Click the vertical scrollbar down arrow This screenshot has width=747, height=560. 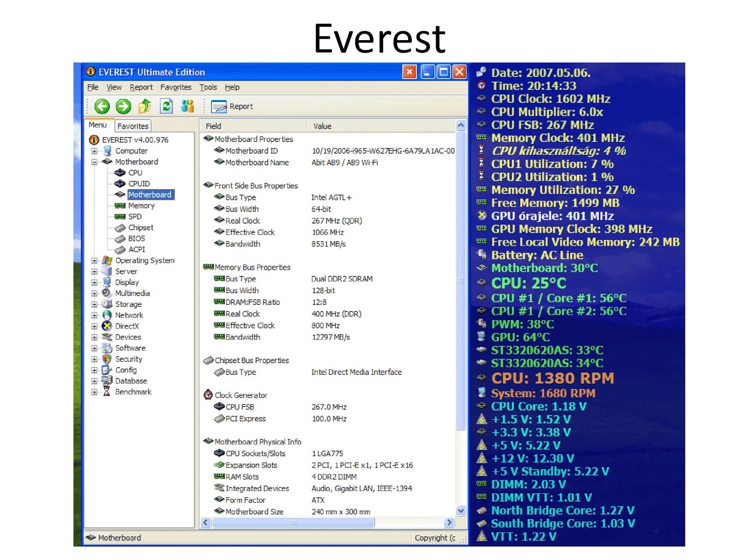pyautogui.click(x=461, y=511)
